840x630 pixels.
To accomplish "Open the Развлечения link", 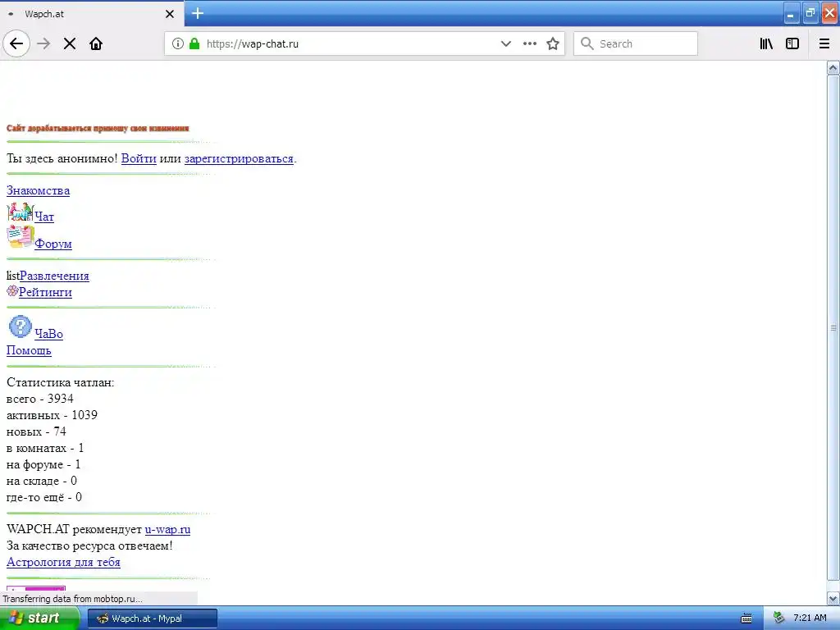I will coord(54,276).
